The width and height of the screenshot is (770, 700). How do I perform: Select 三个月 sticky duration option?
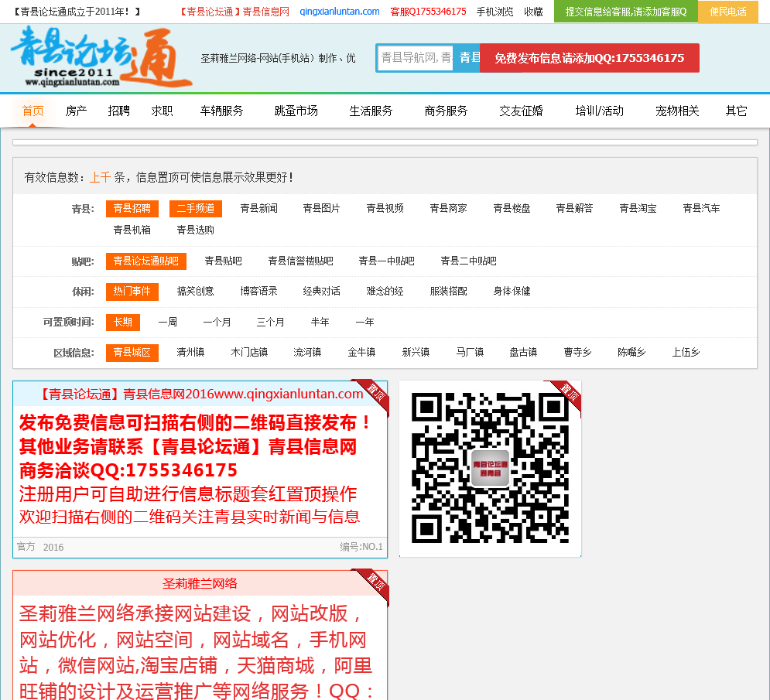point(271,323)
